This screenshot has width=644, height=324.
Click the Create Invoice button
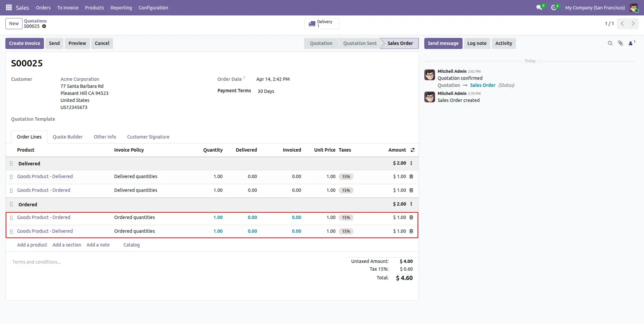point(24,43)
